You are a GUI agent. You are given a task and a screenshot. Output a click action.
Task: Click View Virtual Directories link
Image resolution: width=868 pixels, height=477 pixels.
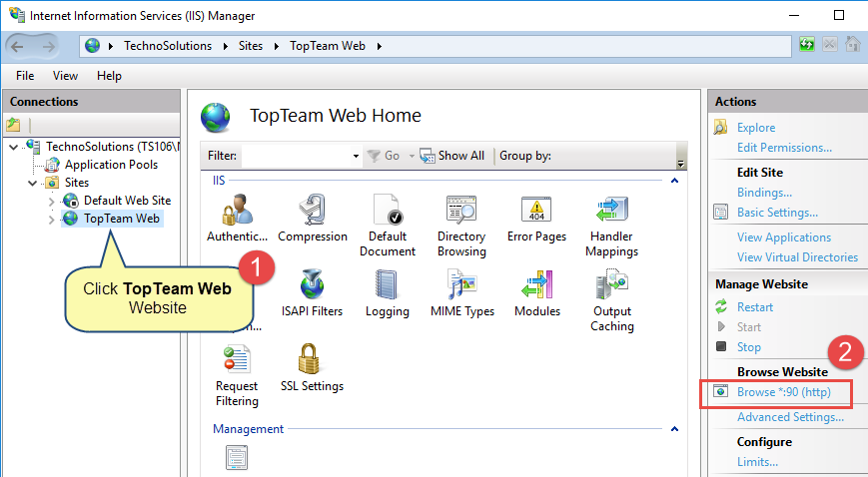pyautogui.click(x=797, y=257)
